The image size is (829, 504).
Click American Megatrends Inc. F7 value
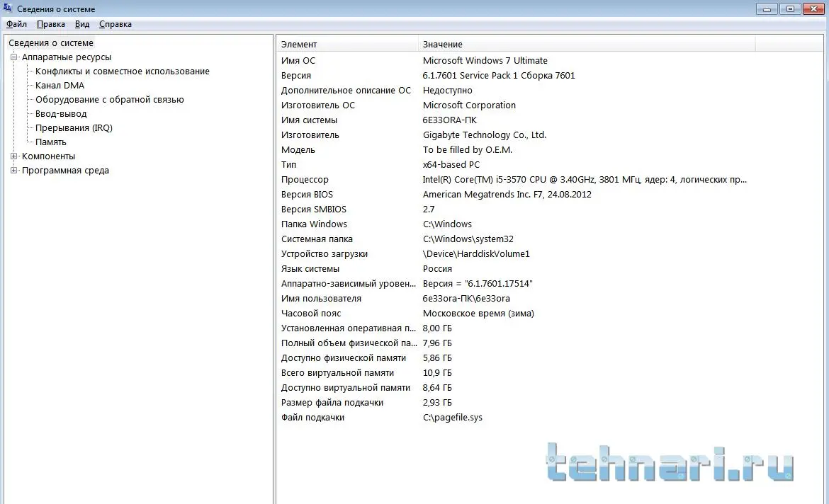507,195
